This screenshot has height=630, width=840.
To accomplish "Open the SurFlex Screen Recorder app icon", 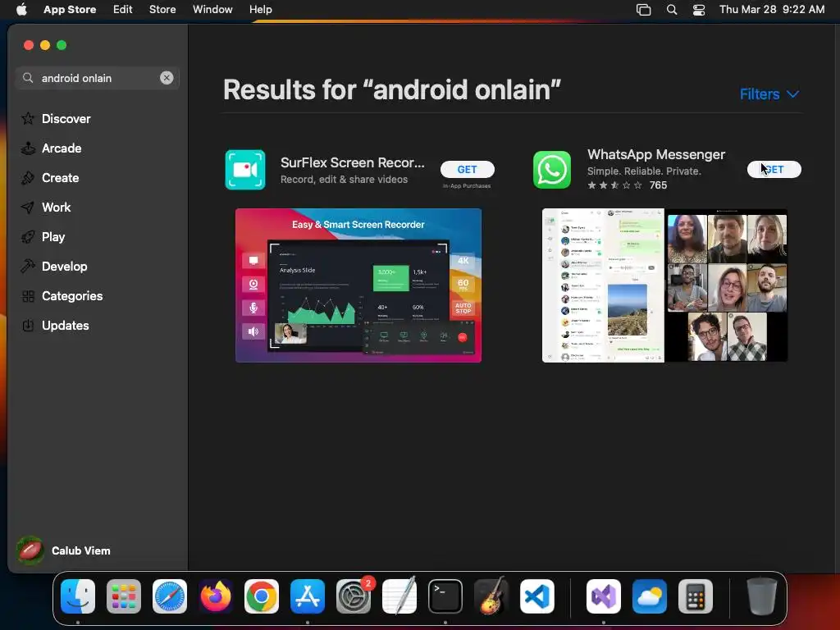I will 245,170.
